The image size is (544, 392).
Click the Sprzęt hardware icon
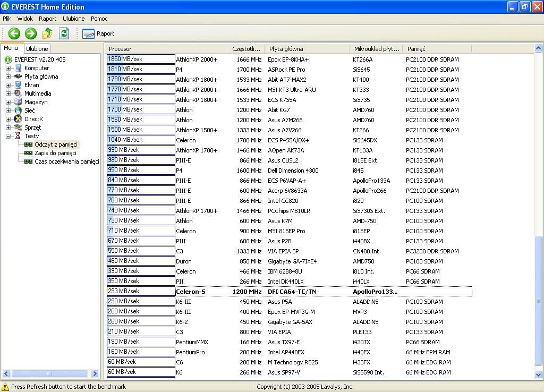[x=18, y=127]
